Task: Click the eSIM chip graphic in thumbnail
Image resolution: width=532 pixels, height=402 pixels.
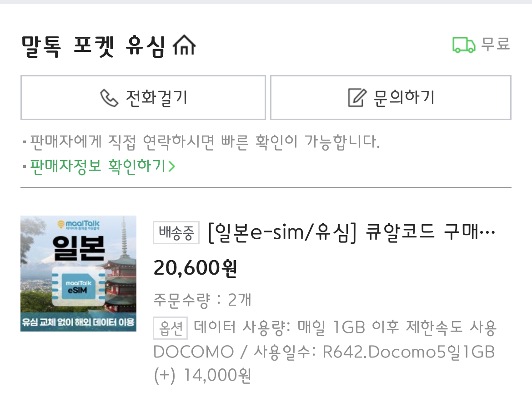Action: point(78,286)
